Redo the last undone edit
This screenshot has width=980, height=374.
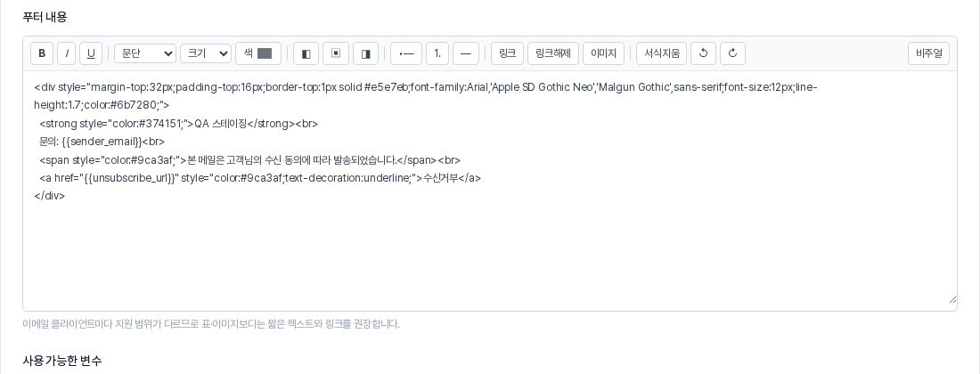[732, 53]
